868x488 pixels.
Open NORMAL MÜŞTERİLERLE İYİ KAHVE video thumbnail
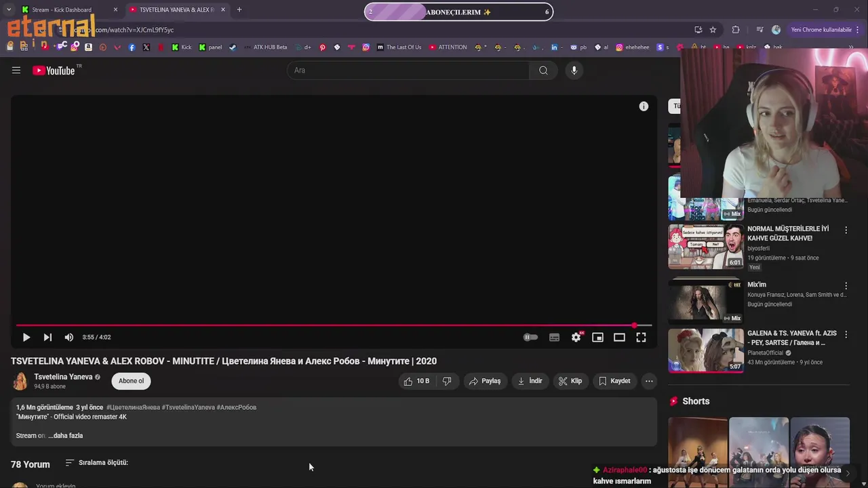[706, 247]
